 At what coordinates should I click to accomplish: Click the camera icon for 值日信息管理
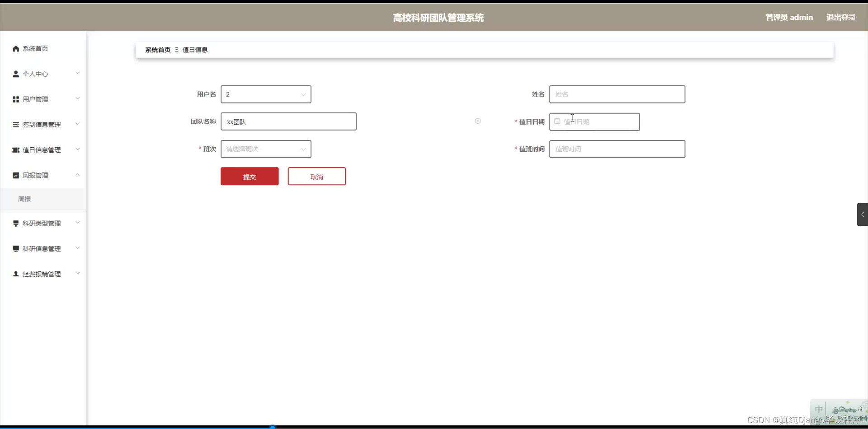tap(16, 150)
